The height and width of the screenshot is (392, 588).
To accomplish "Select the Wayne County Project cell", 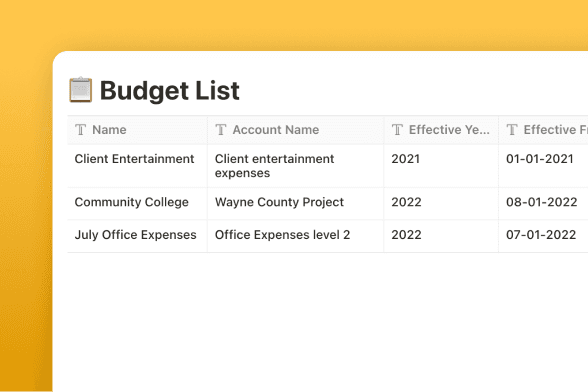I will pos(296,203).
